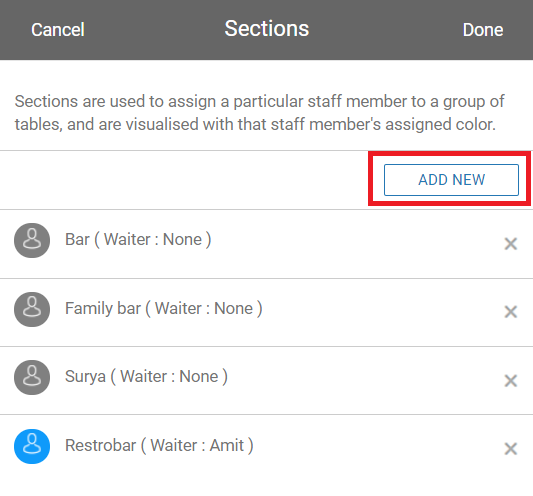Click the word Amit in Restrobar row
This screenshot has width=533, height=496.
pyautogui.click(x=227, y=445)
